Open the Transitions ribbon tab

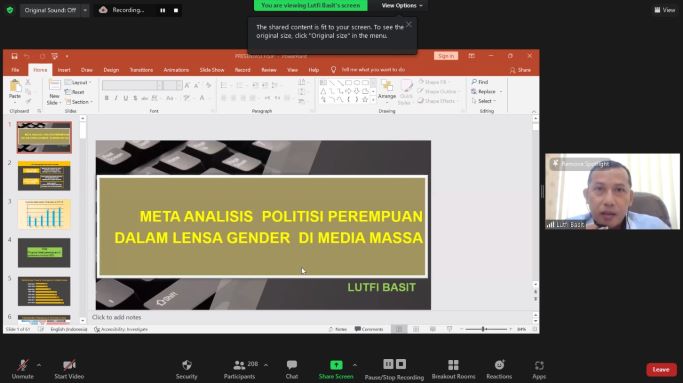[x=141, y=70]
